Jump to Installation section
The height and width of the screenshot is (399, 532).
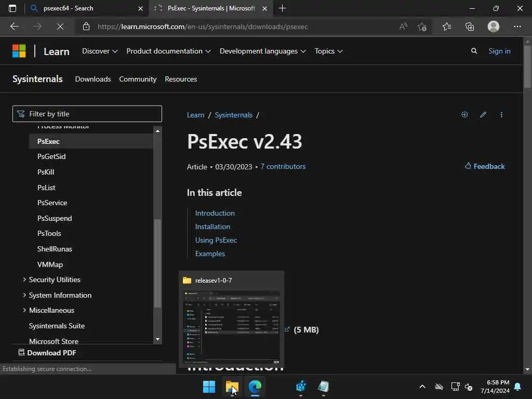(x=212, y=227)
